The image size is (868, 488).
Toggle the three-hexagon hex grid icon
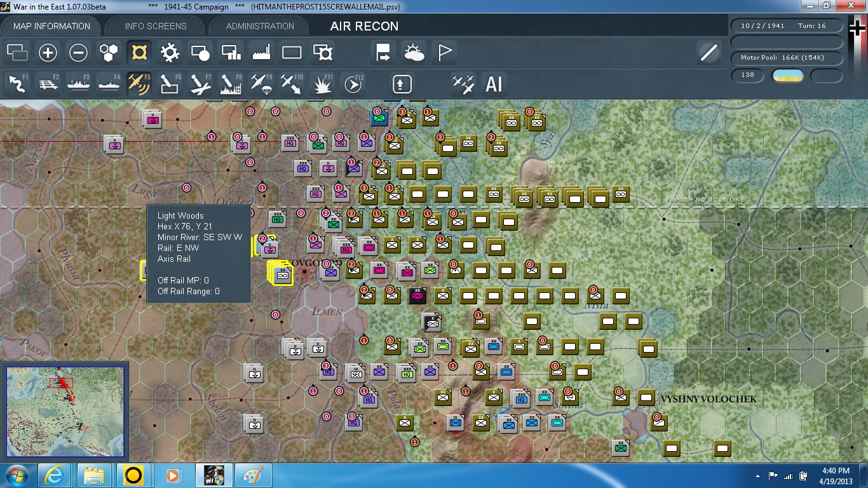tap(109, 53)
